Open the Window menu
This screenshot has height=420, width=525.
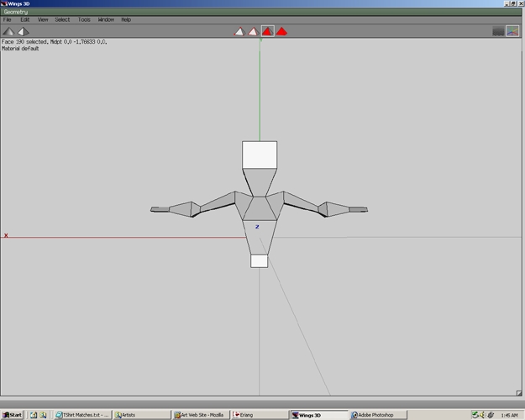(106, 20)
